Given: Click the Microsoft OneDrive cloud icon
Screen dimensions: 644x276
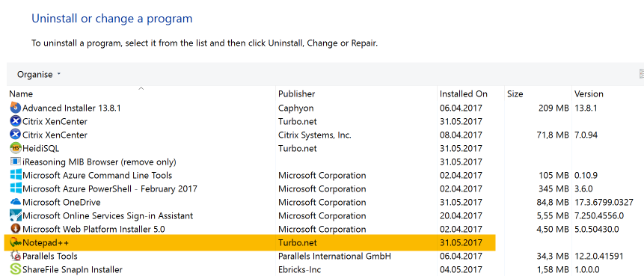Looking at the screenshot, I should pyautogui.click(x=15, y=202).
